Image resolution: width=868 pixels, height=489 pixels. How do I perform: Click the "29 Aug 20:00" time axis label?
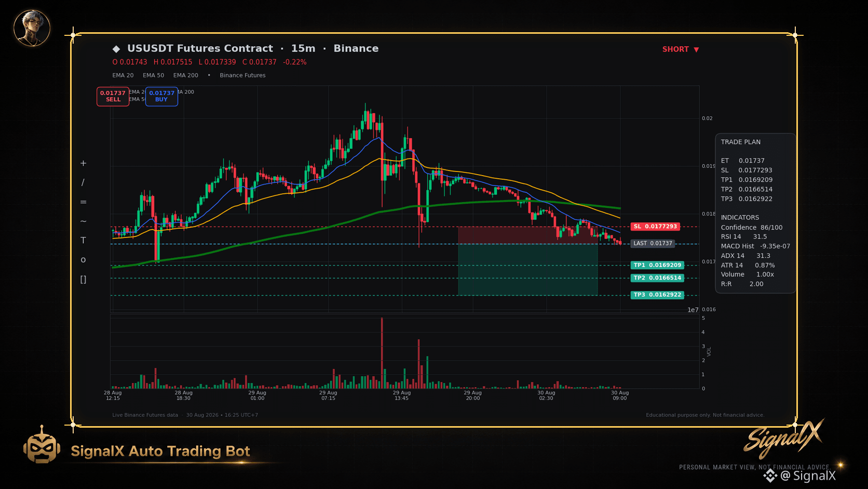(473, 395)
